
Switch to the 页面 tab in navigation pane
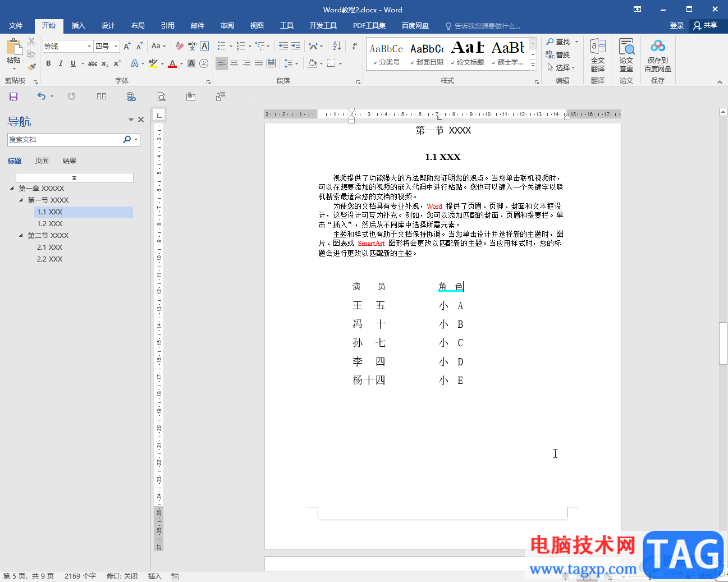42,161
